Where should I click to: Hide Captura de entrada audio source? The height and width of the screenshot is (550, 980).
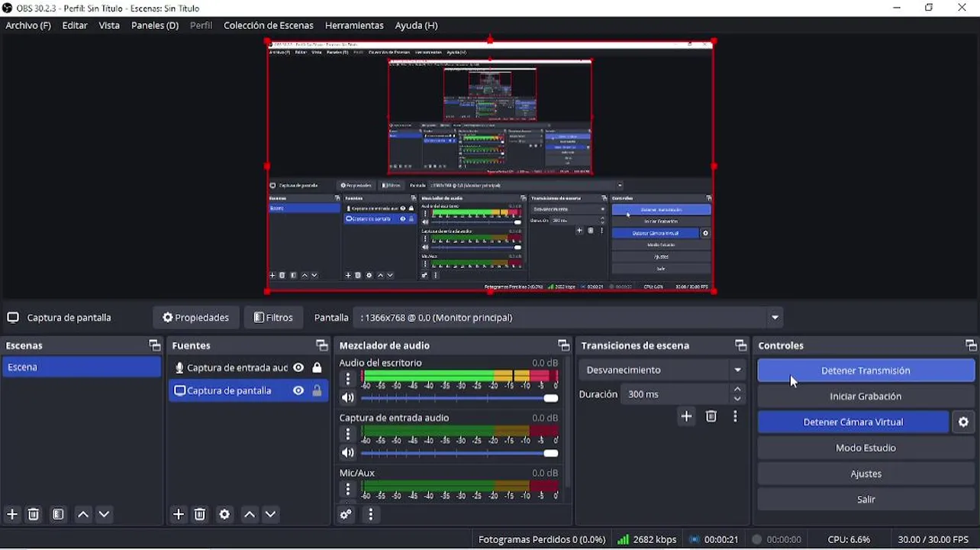point(298,367)
